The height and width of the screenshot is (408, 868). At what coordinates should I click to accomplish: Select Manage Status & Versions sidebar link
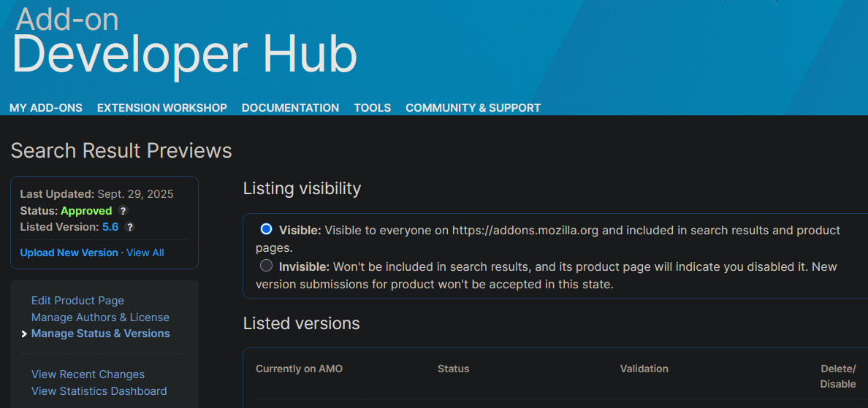point(100,334)
